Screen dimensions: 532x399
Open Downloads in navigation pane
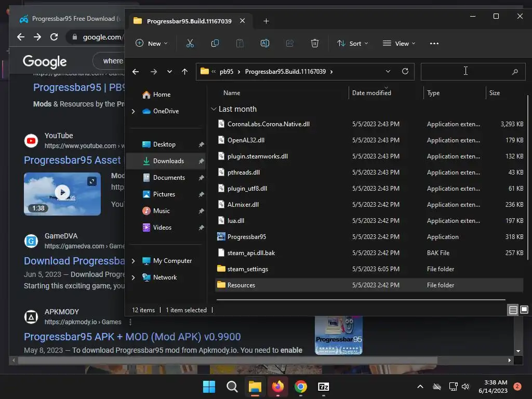pyautogui.click(x=167, y=161)
